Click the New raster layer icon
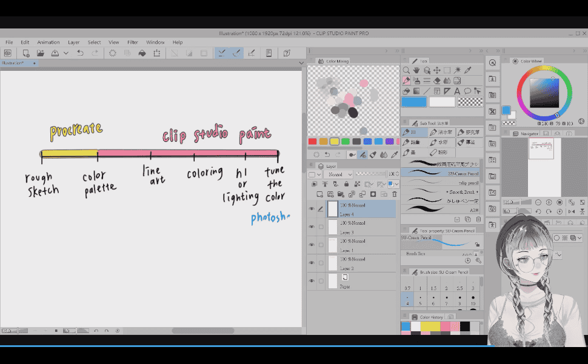The width and height of the screenshot is (588, 364). click(319, 194)
